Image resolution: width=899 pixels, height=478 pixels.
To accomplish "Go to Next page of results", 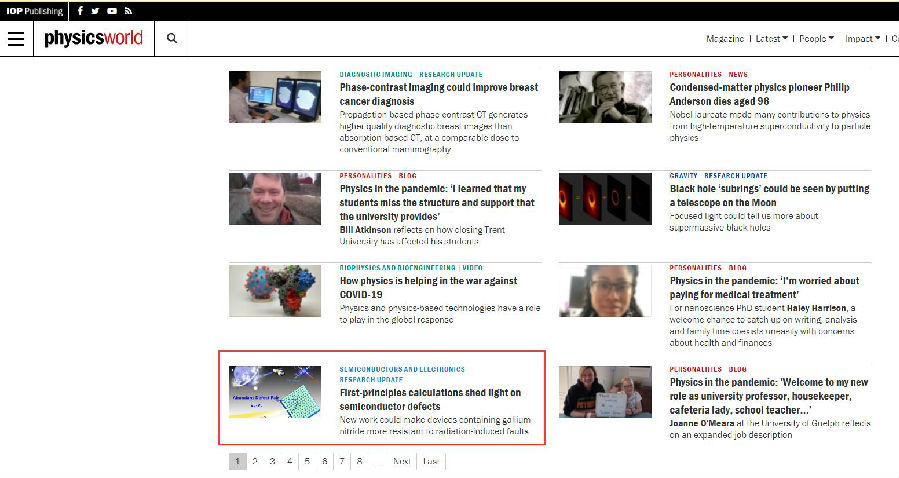I will [401, 461].
